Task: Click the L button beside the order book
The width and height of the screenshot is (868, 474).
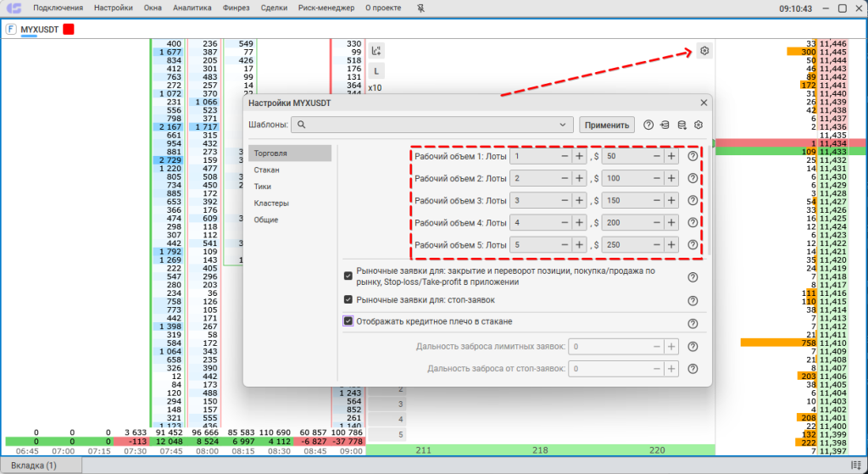Action: [376, 71]
